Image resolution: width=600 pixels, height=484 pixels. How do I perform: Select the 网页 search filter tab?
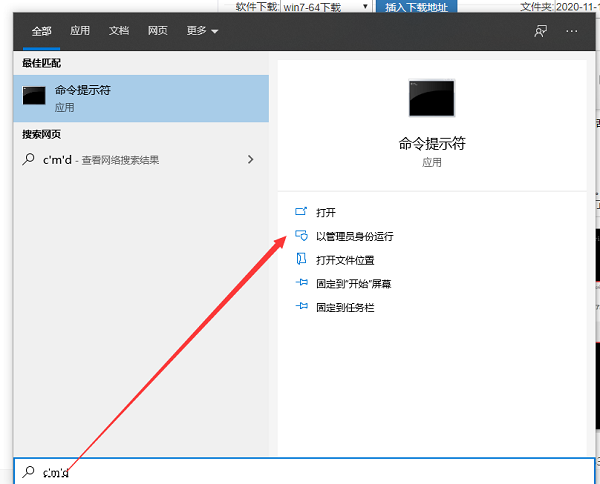(158, 31)
